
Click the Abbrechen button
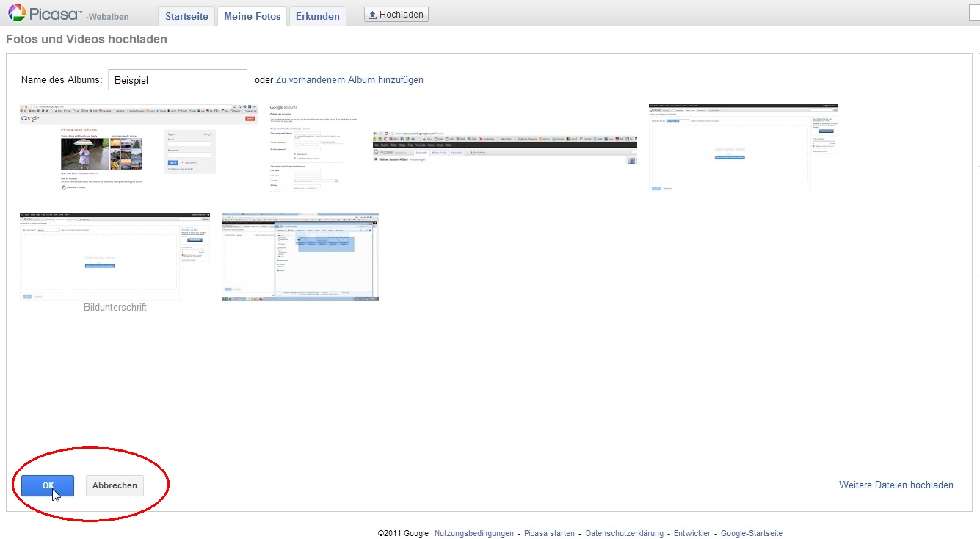coord(115,485)
